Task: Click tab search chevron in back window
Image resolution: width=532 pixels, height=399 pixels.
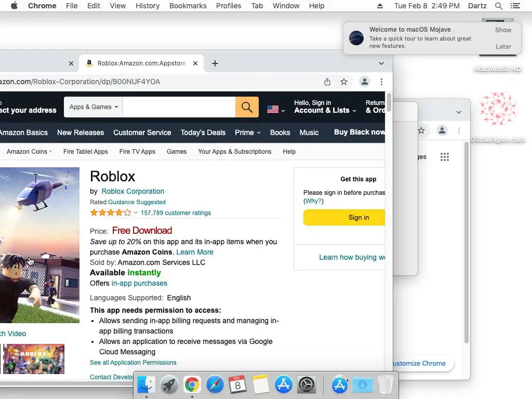Action: (x=458, y=112)
